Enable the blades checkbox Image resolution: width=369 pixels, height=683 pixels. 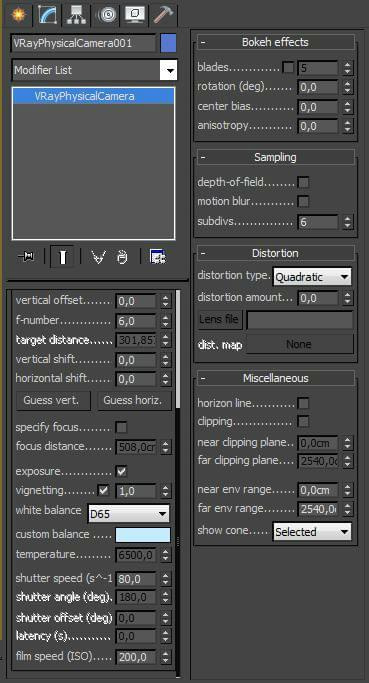click(x=288, y=68)
